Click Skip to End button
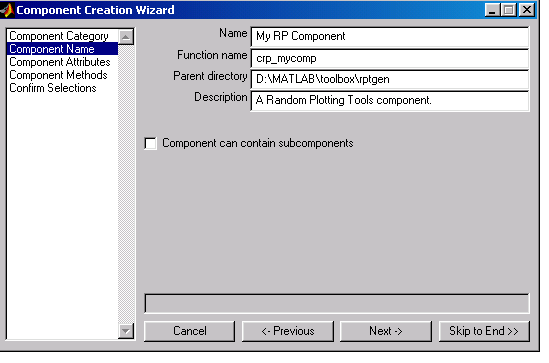The height and width of the screenshot is (363, 549). coord(484,331)
